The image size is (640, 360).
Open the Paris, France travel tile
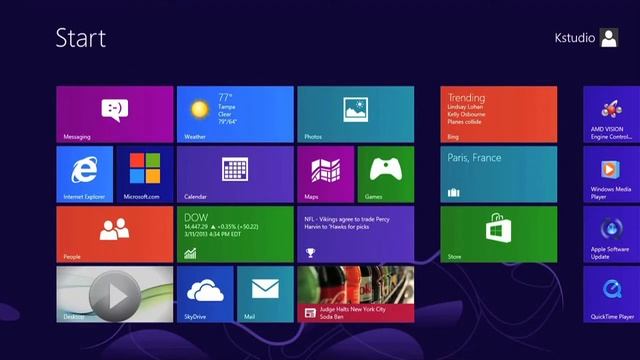pyautogui.click(x=499, y=174)
